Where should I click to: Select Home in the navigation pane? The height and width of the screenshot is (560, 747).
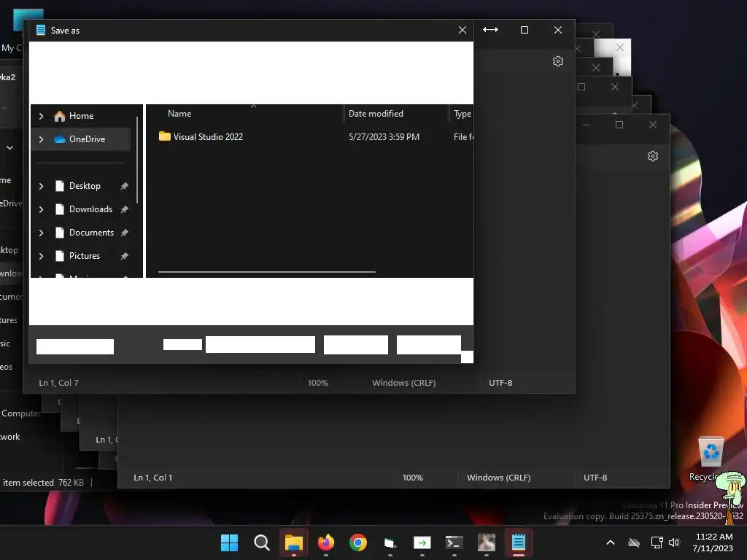81,116
